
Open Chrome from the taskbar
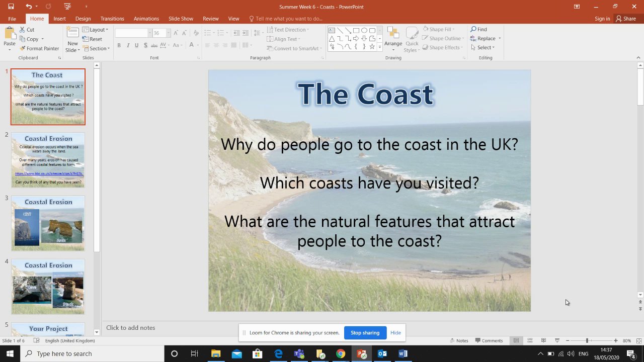click(341, 353)
